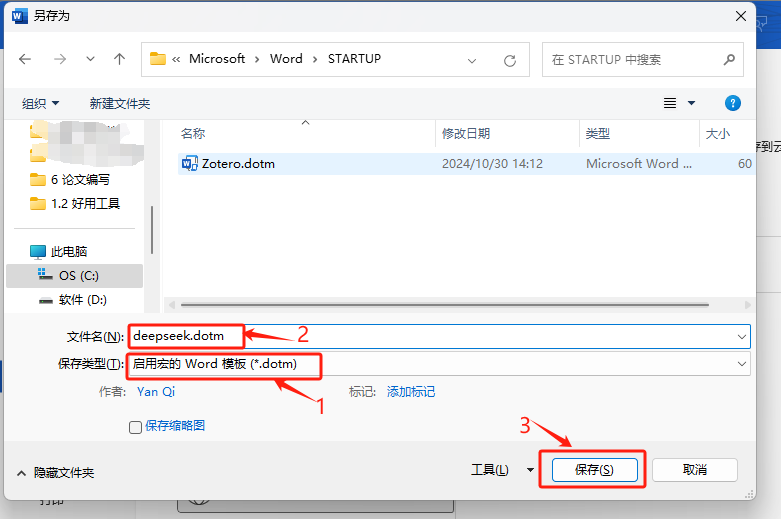
Task: Change view with the list view icon
Action: click(x=670, y=103)
